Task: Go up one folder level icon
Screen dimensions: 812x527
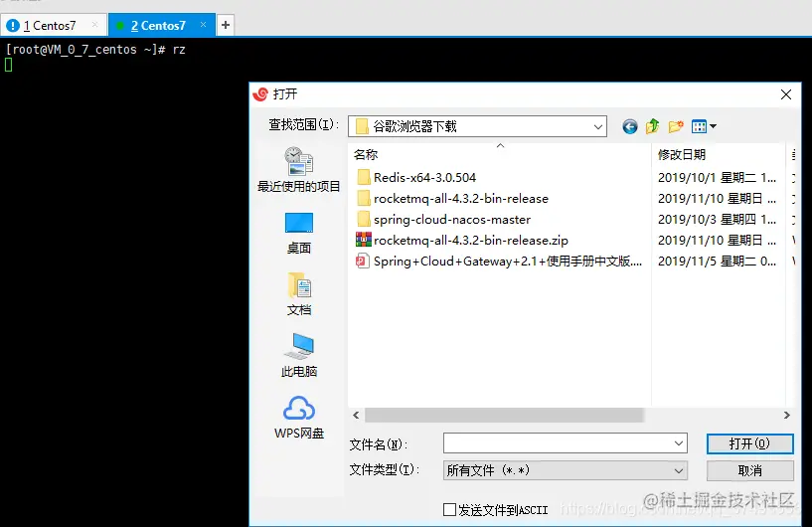Action: pyautogui.click(x=653, y=126)
